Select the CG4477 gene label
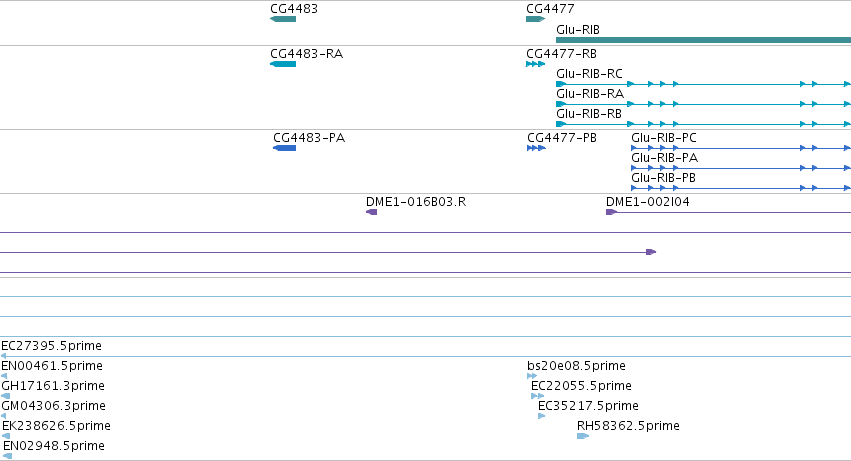The width and height of the screenshot is (851, 461). click(x=550, y=9)
